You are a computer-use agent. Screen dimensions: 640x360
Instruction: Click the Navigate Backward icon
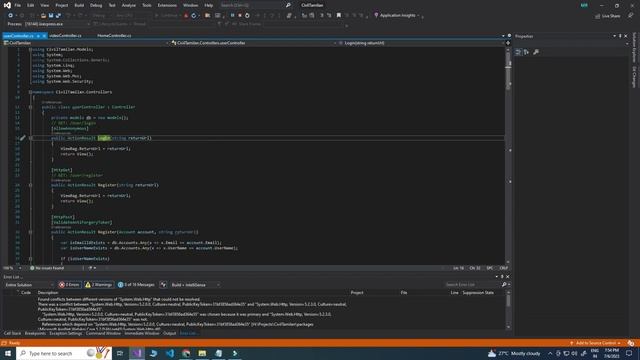point(11,16)
